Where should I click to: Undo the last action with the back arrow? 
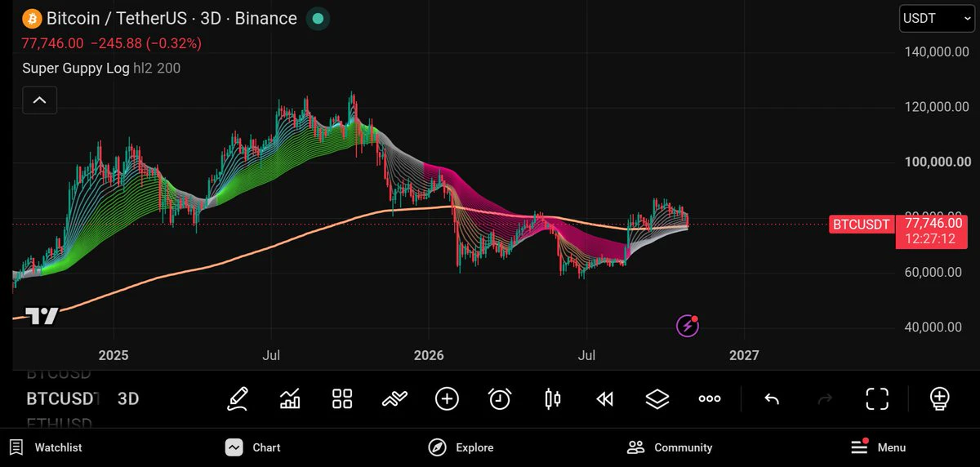(772, 398)
